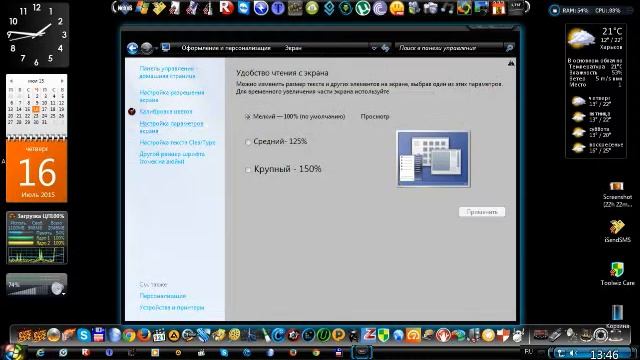Viewport: 640px width, 360px height.
Task: Click the search magnifier icon
Action: [x=509, y=48]
